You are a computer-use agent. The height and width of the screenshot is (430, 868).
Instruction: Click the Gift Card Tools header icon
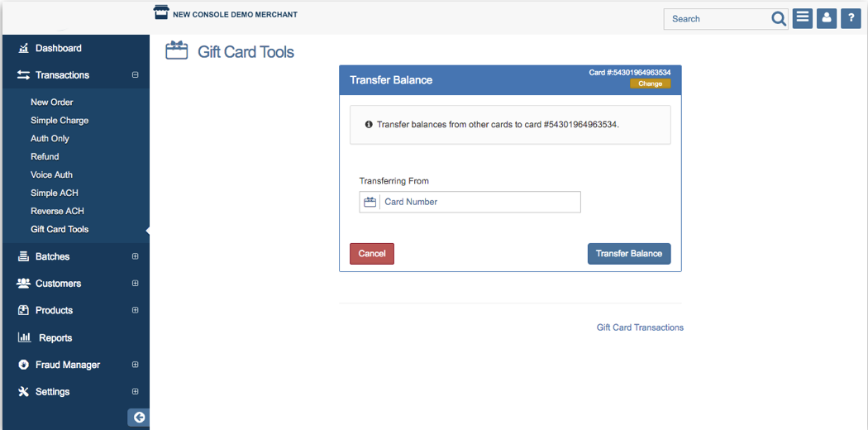point(177,51)
